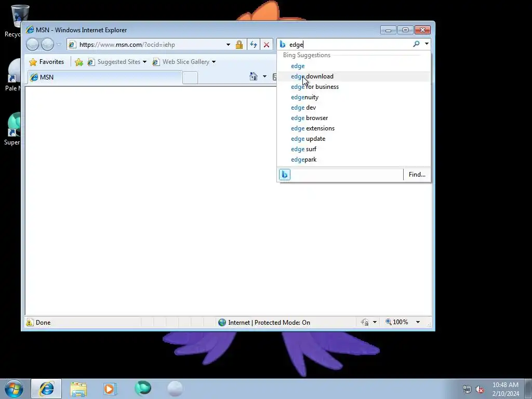Image resolution: width=532 pixels, height=399 pixels.
Task: Click the Show desktop button
Action: 528,389
